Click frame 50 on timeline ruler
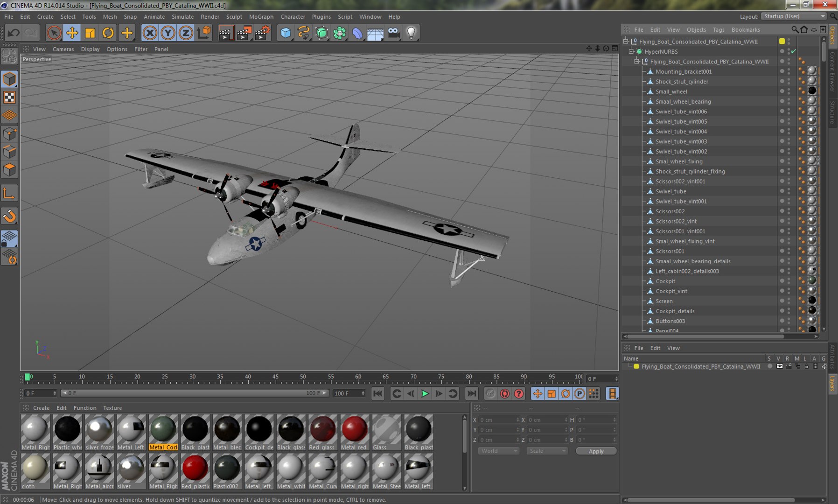838x504 pixels. point(303,377)
